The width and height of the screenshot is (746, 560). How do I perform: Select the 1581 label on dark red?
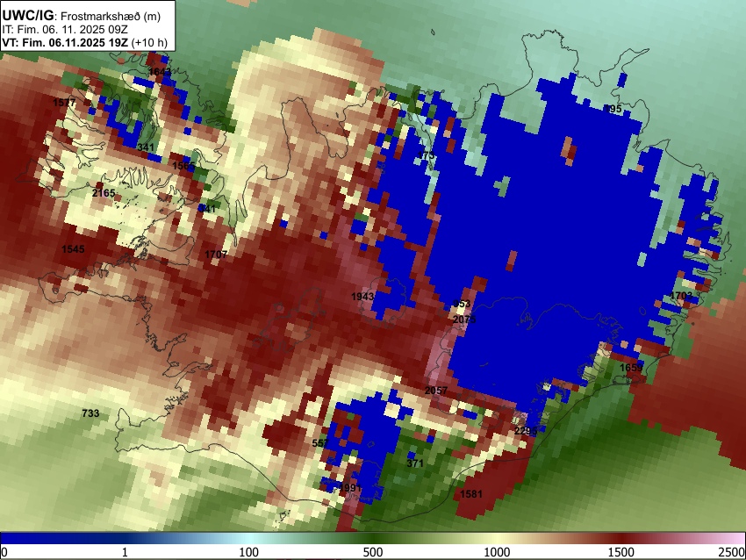coord(471,494)
